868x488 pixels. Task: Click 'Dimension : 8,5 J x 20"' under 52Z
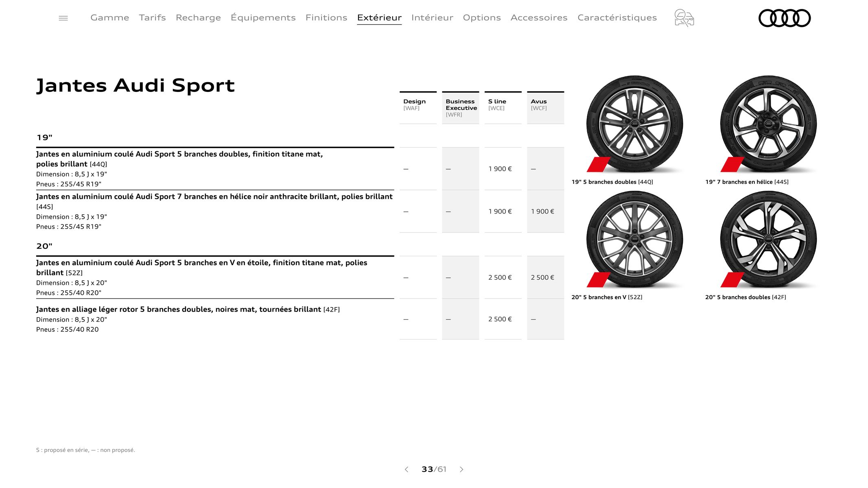pos(72,283)
